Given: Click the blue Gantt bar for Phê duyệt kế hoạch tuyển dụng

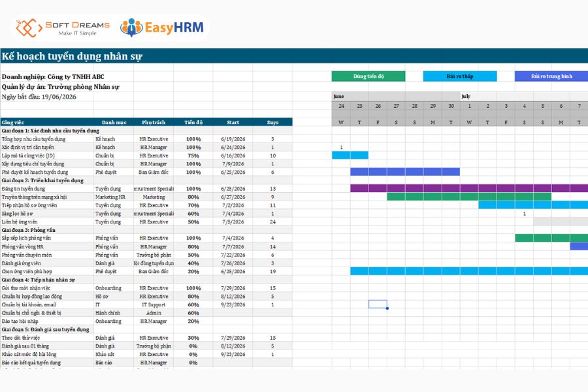Looking at the screenshot, I should (x=405, y=172).
